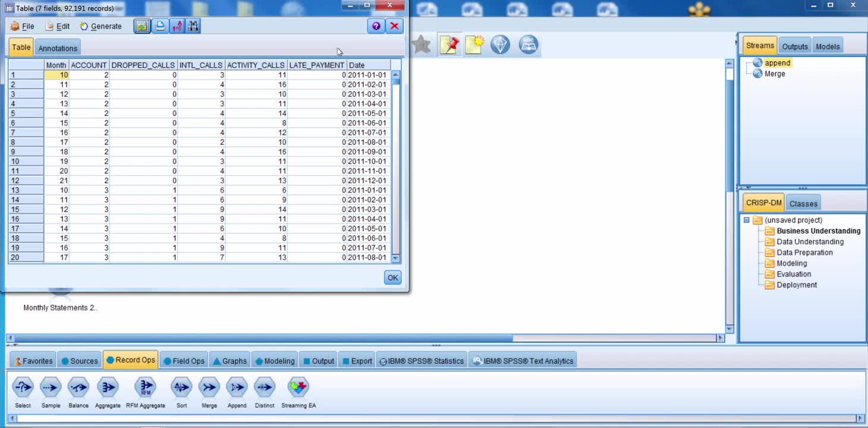Viewport: 868px width, 428px height.
Task: Click the print icon in Table toolbar
Action: pos(160,26)
